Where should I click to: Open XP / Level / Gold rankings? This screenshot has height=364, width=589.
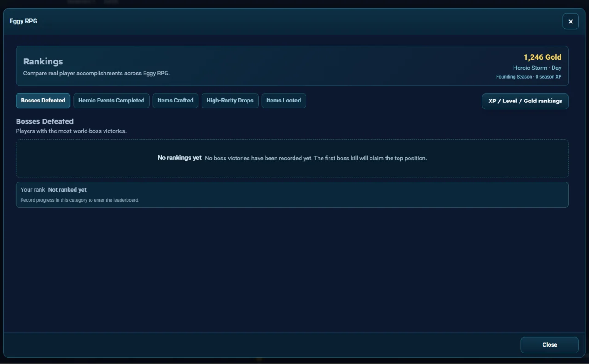525,101
